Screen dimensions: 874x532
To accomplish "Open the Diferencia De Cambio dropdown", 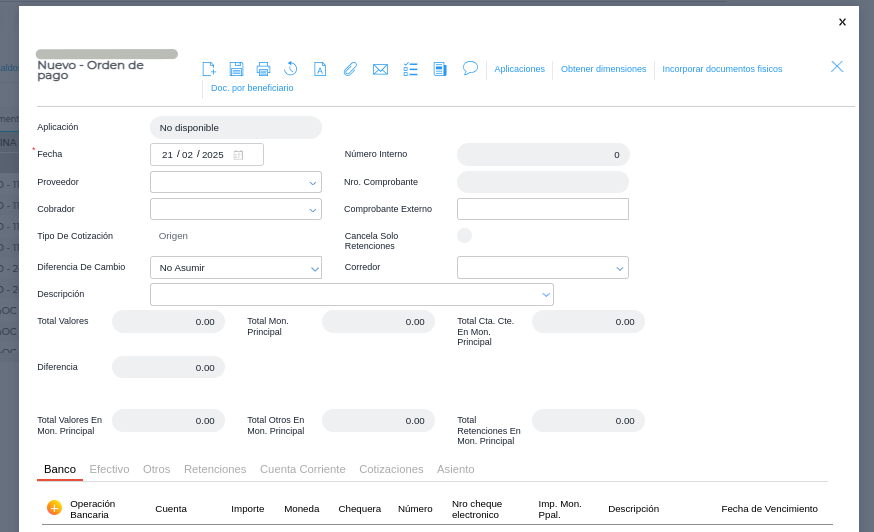I will pos(313,268).
